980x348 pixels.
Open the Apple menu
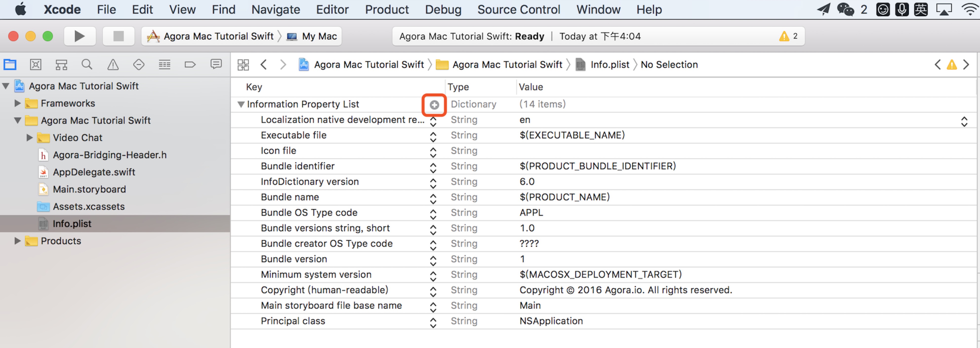pos(21,9)
